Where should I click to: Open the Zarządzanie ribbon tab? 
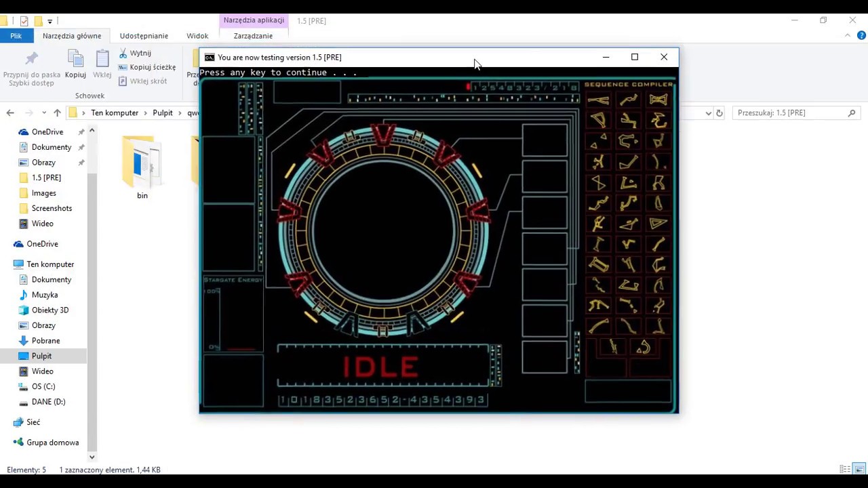[x=253, y=36]
